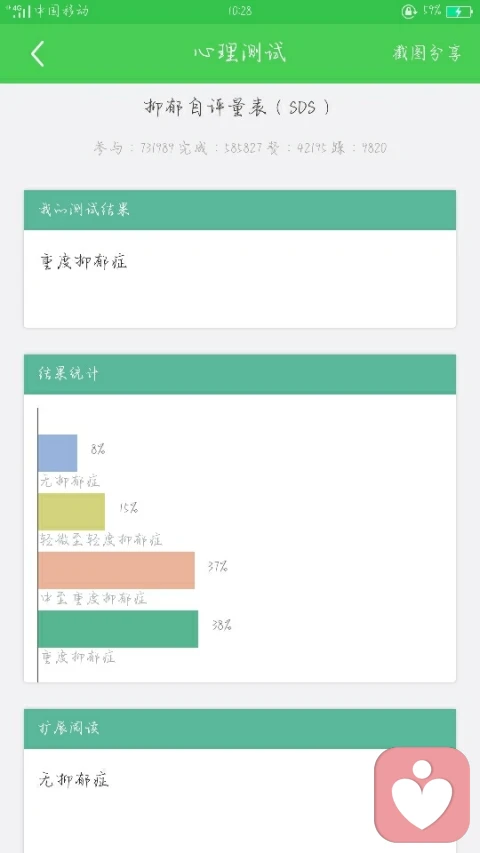
Task: Select the yellow 15% bar
Action: click(x=71, y=511)
